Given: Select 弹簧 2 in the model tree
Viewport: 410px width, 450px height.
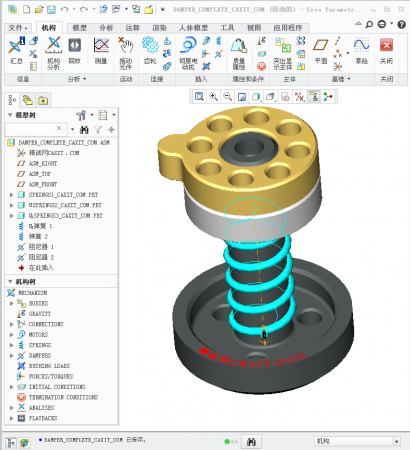Looking at the screenshot, I should pyautogui.click(x=33, y=236).
